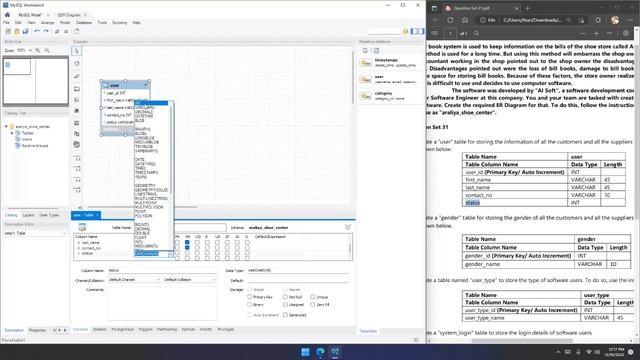Zoom in the Bird's Eye view
Screen dimensions: 640x360
pyautogui.click(x=38, y=51)
